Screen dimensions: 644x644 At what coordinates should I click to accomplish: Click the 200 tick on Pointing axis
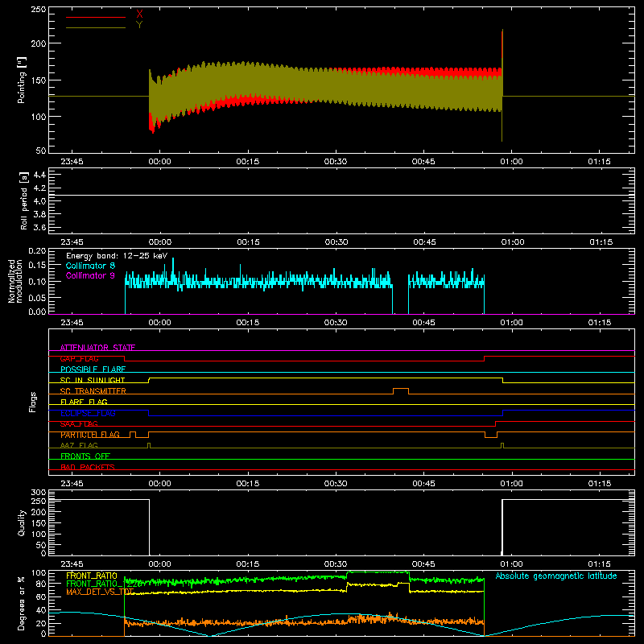39,43
